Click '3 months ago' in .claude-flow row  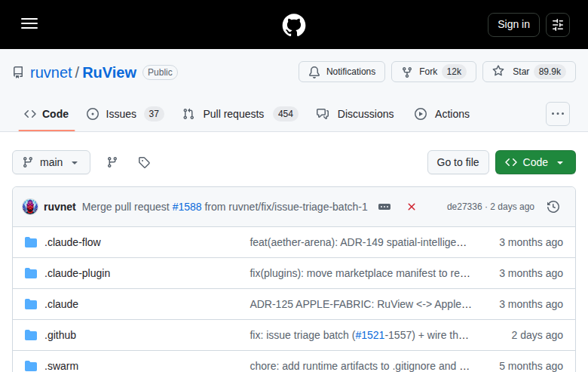tap(531, 242)
